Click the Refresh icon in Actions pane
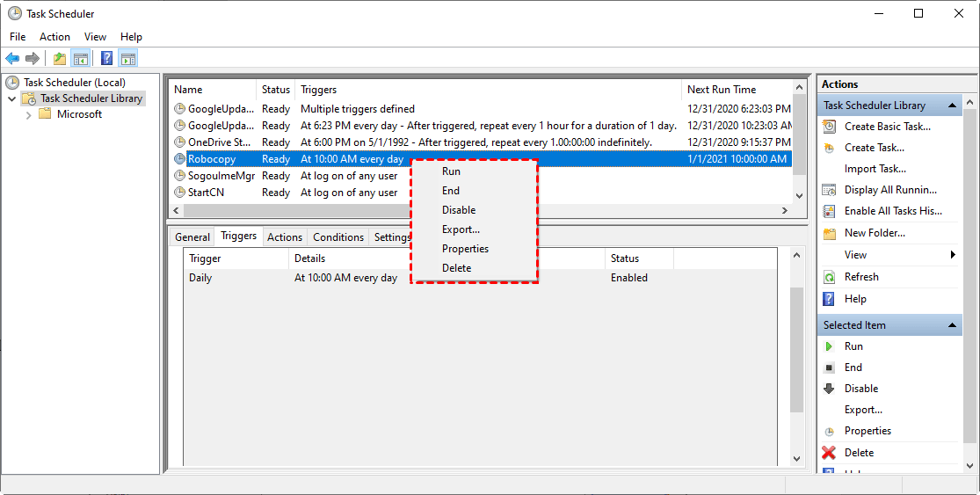The width and height of the screenshot is (980, 495). [829, 277]
